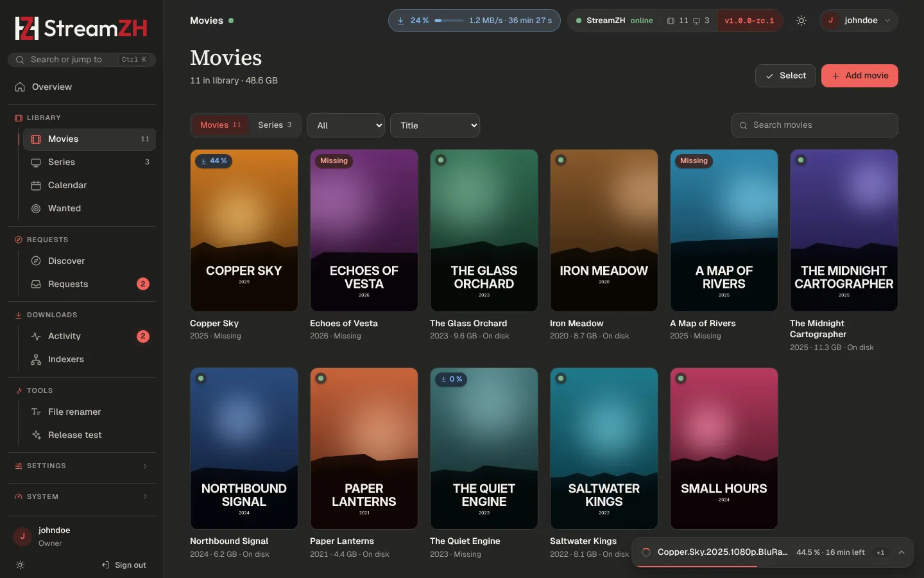Select the Movies tab filter

click(x=220, y=125)
